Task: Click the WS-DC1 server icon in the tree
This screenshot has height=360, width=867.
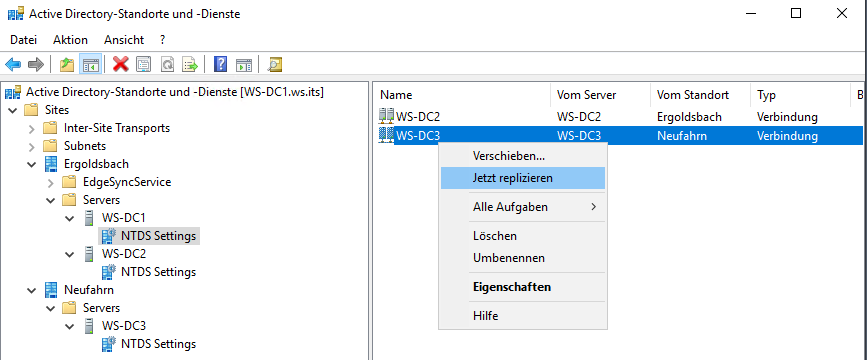Action: click(x=88, y=218)
